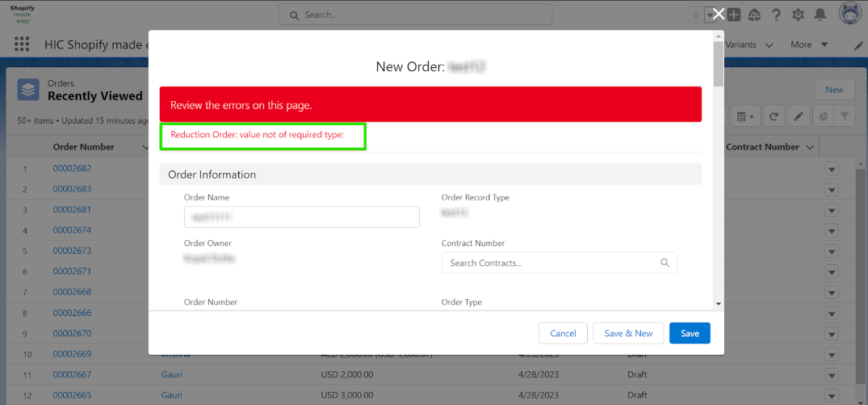Click the Order Name input field
This screenshot has width=868, height=405.
pos(302,217)
